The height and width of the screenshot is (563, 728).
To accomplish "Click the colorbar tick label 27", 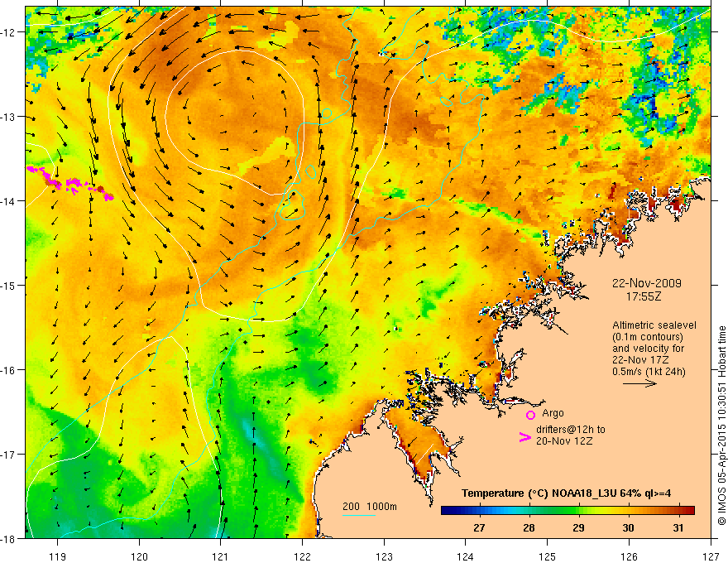I will (479, 527).
